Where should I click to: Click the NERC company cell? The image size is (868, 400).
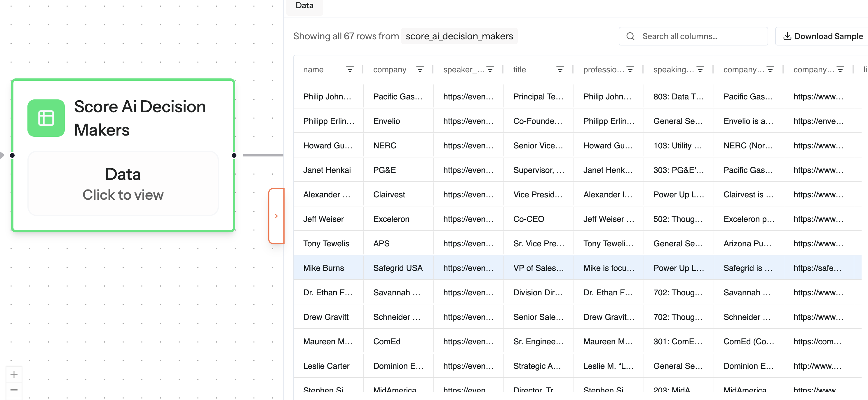click(399, 145)
